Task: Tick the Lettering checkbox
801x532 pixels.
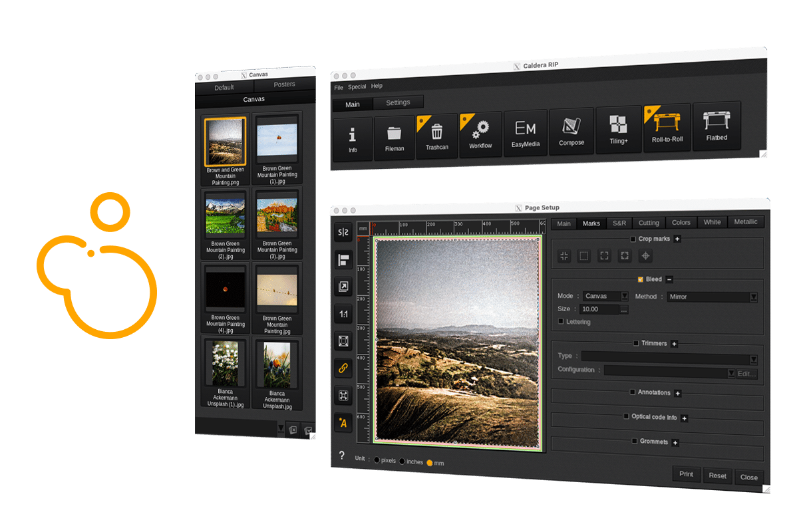Action: (x=561, y=322)
